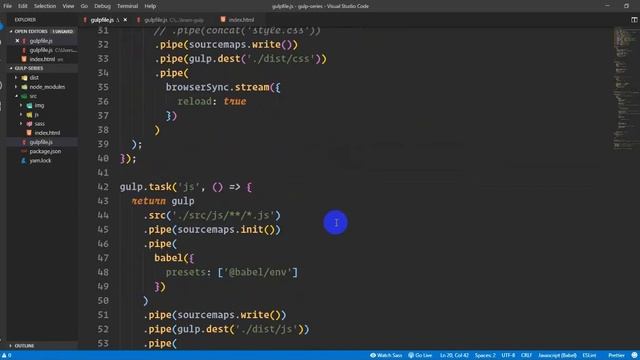640x360 pixels.
Task: Click Go Live in status bar
Action: (x=420, y=356)
